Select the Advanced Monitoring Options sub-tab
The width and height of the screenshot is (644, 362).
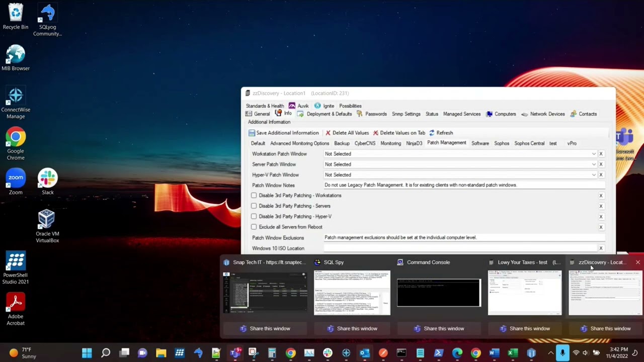[x=299, y=143]
